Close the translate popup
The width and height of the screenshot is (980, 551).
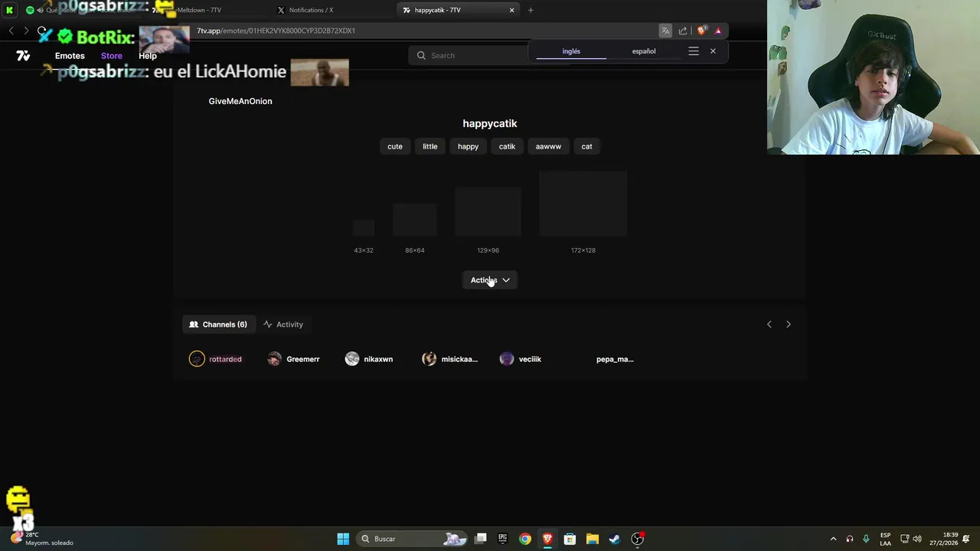pos(713,51)
